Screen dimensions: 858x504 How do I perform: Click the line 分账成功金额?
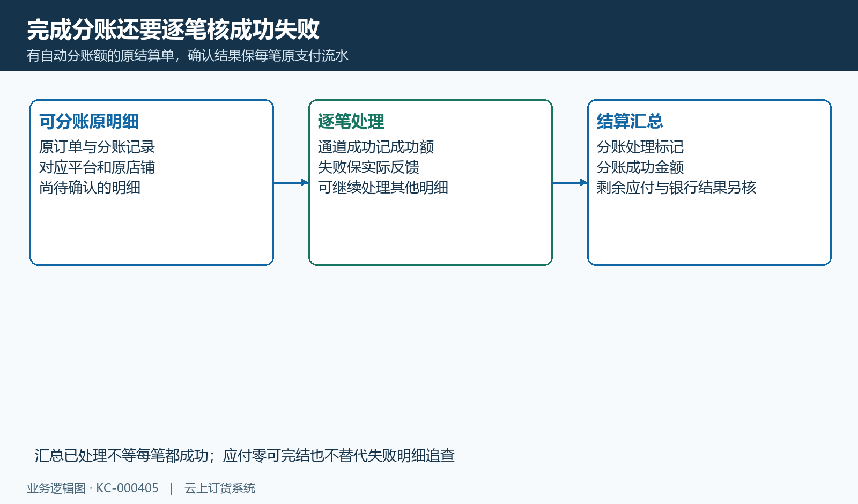click(640, 167)
